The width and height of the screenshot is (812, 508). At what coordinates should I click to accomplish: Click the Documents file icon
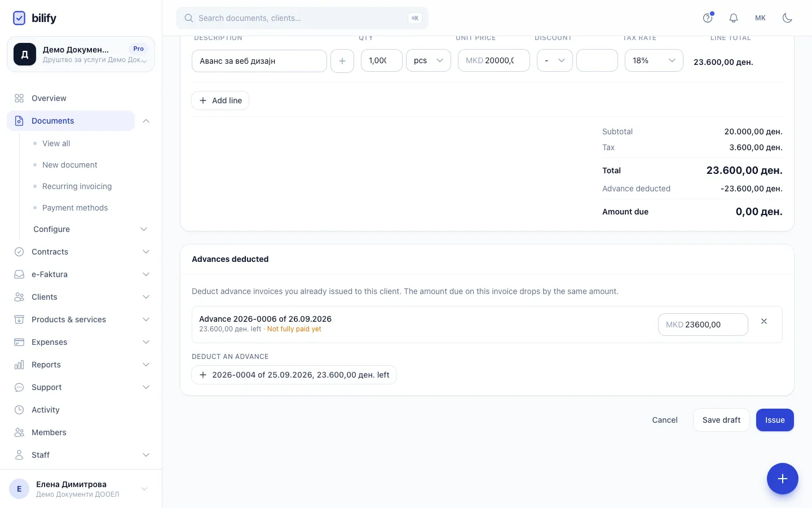pos(19,121)
